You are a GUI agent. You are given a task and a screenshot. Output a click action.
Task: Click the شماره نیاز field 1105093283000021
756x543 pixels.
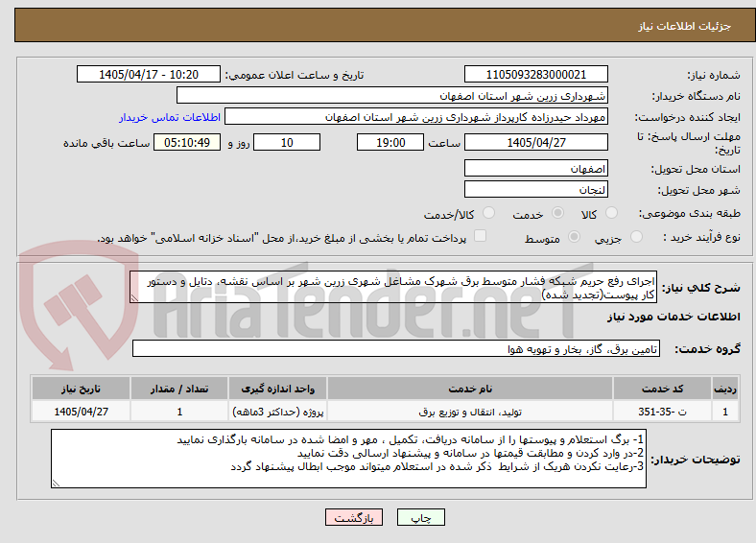click(x=535, y=74)
